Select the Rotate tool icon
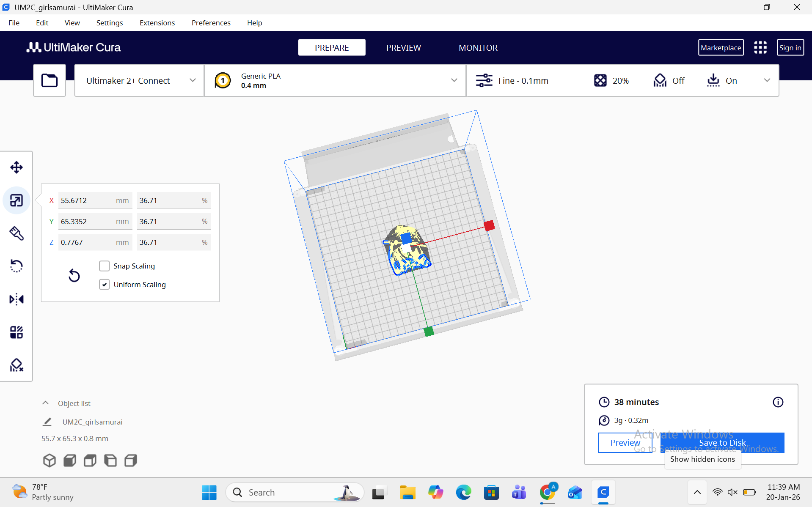Image resolution: width=812 pixels, height=507 pixels. click(17, 266)
